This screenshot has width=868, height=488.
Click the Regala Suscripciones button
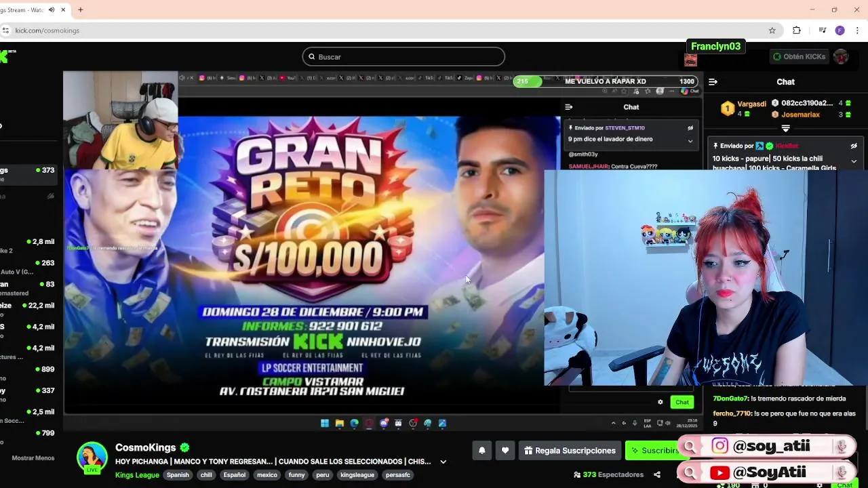tap(570, 451)
